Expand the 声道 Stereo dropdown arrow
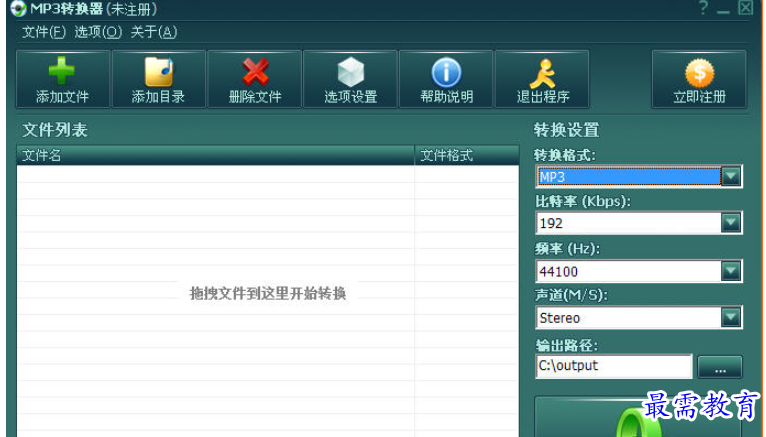Image resolution: width=766 pixels, height=437 pixels. (731, 317)
